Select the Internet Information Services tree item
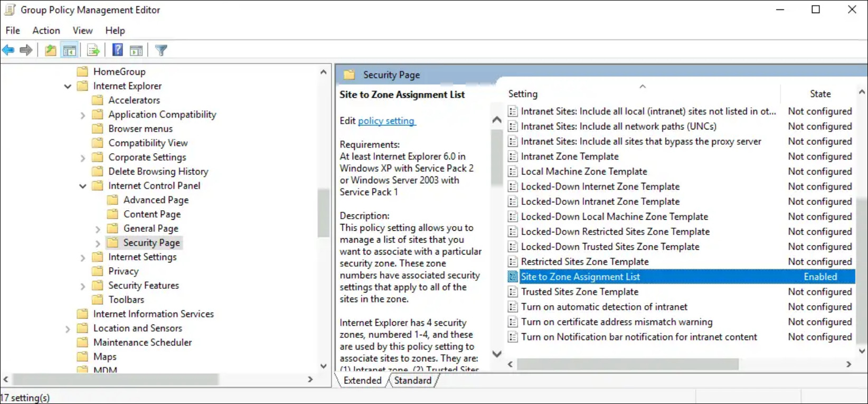This screenshot has height=404, width=868. (154, 314)
